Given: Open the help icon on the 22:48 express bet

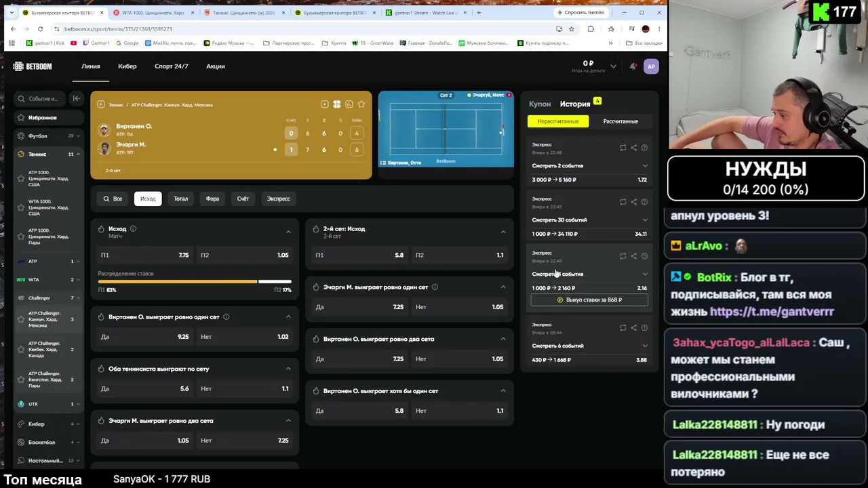Looking at the screenshot, I should click(x=644, y=148).
